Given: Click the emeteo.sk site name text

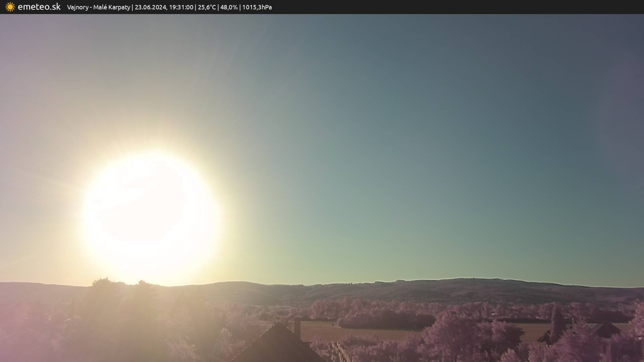Looking at the screenshot, I should click(x=39, y=7).
